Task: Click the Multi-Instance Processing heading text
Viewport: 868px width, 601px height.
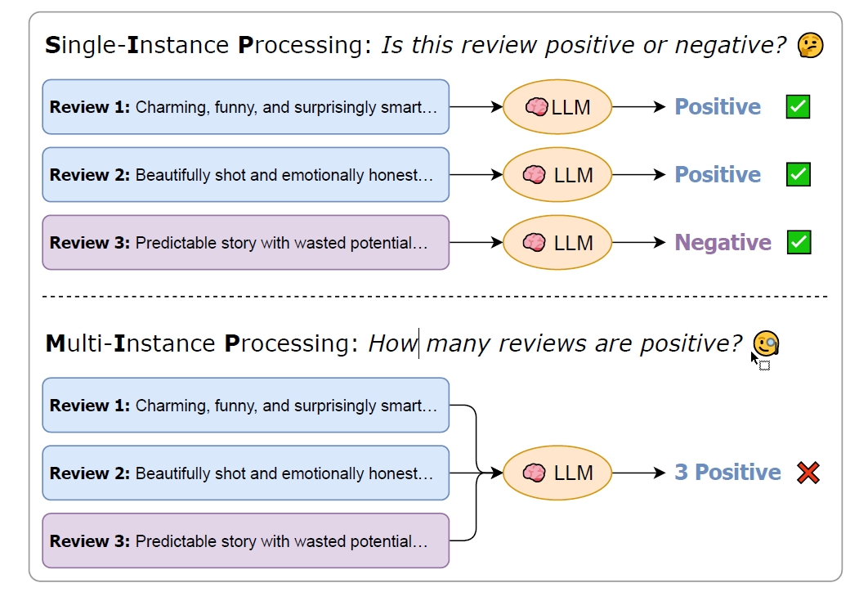Action: [x=202, y=343]
